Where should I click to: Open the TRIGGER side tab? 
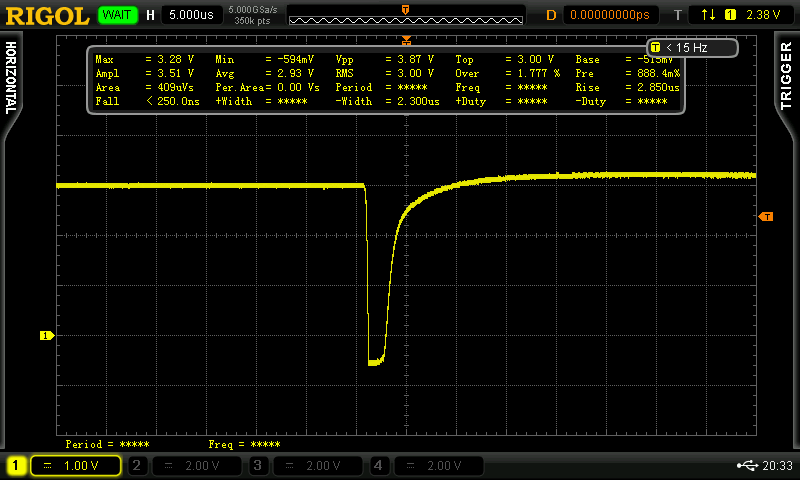786,75
